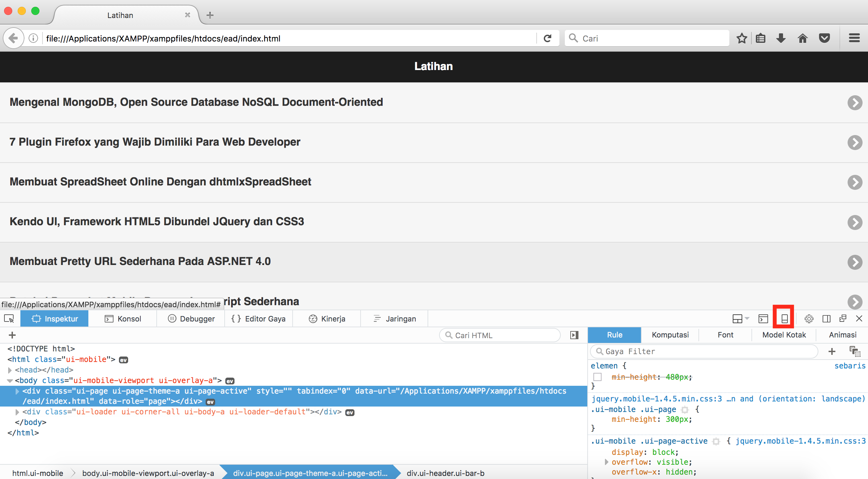Open the Debugger tab
The width and height of the screenshot is (868, 479).
click(191, 319)
